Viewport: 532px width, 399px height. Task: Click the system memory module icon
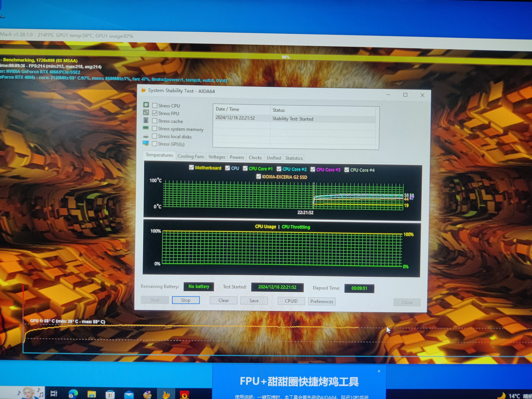(x=146, y=128)
